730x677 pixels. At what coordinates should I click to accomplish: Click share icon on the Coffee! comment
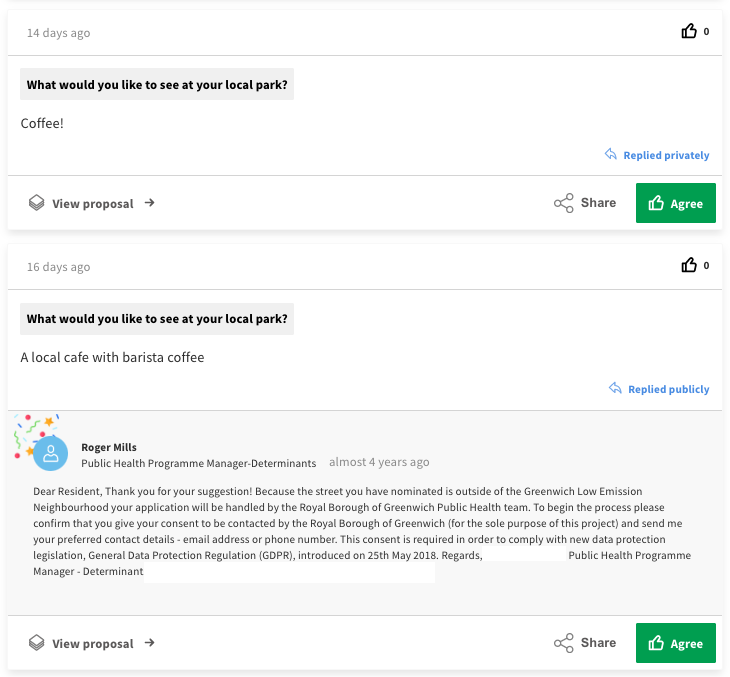click(x=564, y=203)
